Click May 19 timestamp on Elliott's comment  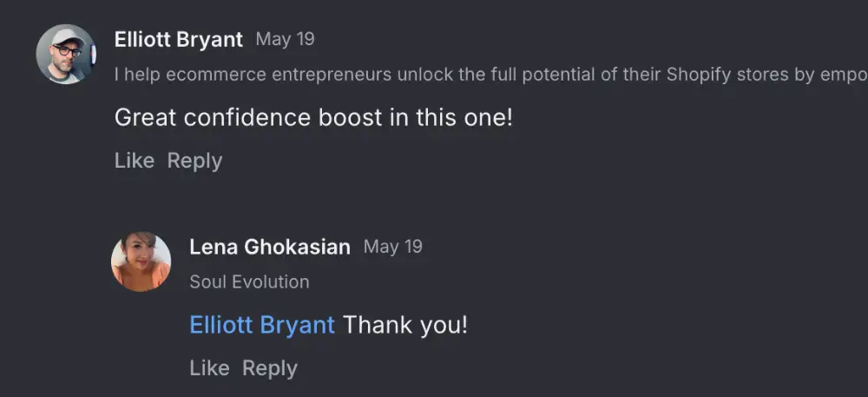[x=285, y=39]
